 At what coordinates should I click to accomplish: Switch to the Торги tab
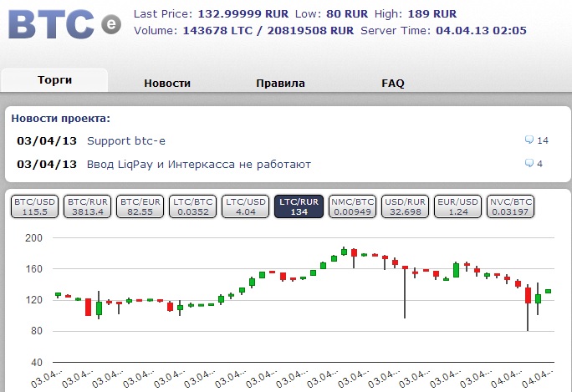coord(54,80)
